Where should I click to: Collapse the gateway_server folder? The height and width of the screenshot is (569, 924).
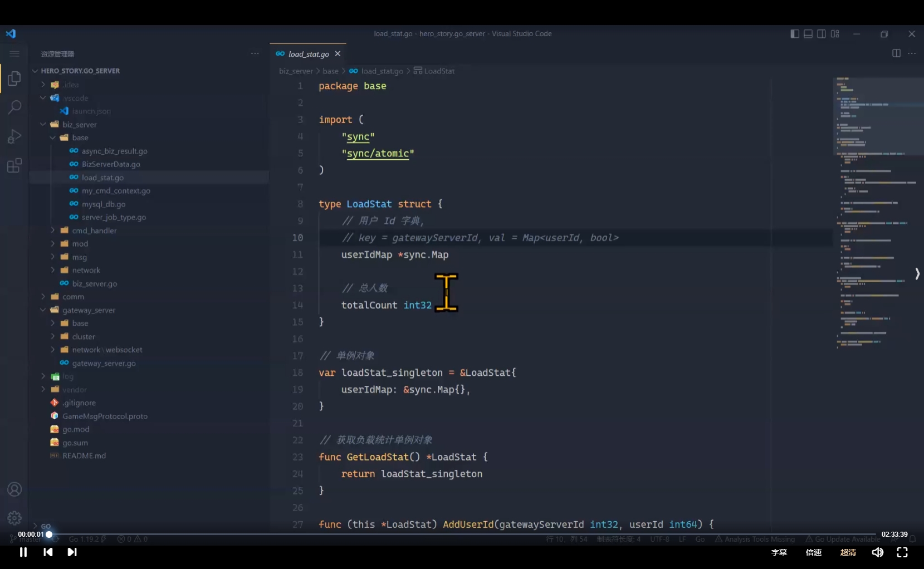[x=89, y=310]
